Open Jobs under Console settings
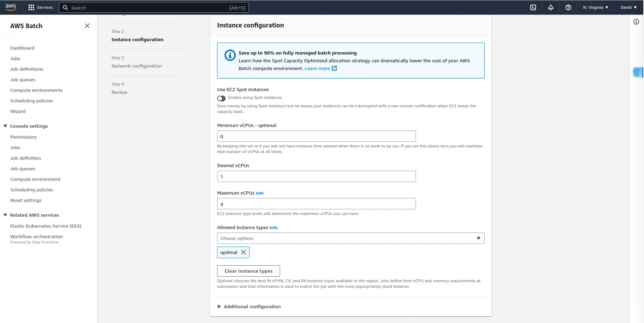This screenshot has height=323, width=644. [x=15, y=147]
